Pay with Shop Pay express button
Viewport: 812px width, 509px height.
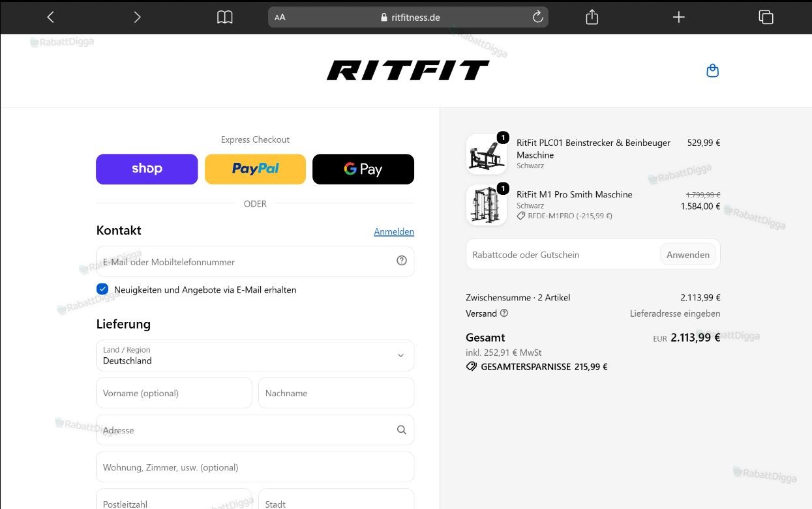point(147,169)
